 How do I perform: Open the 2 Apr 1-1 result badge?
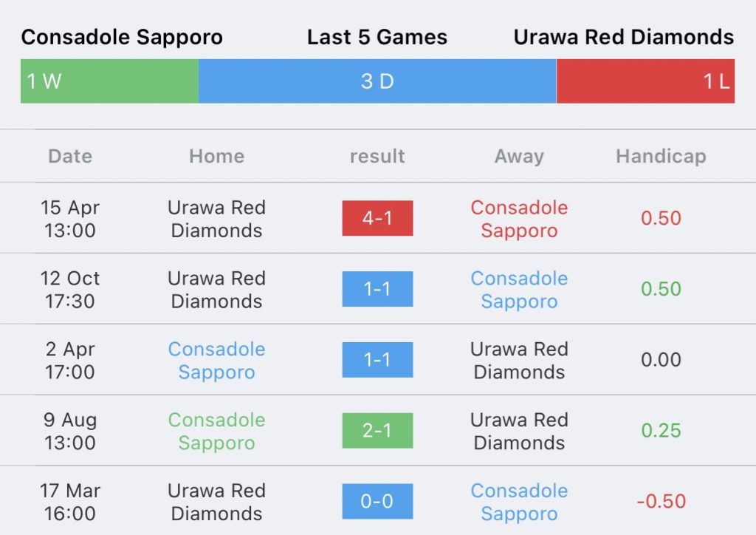point(377,360)
